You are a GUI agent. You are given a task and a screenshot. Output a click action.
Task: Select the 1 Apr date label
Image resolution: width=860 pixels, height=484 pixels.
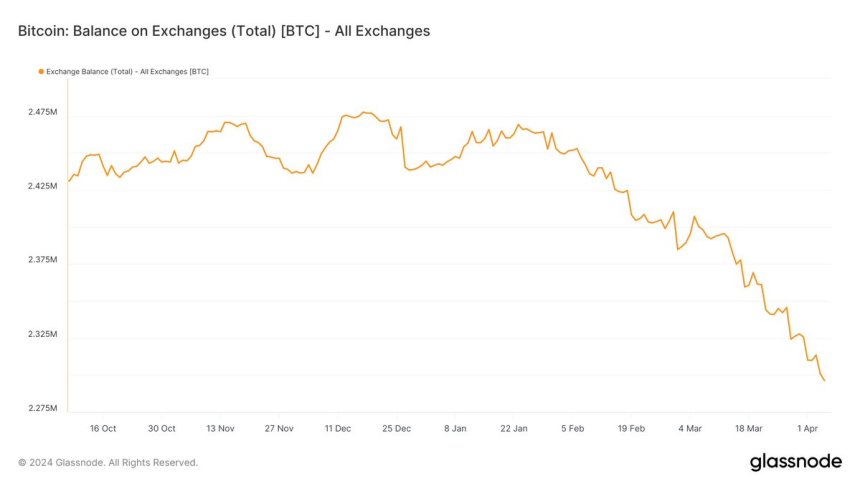pos(806,428)
